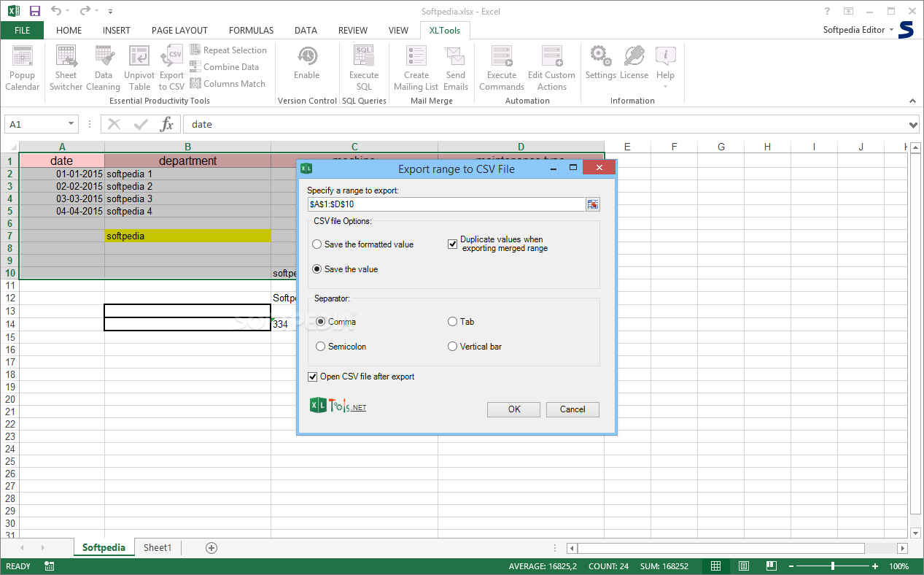
Task: Run the Unpivot Table tool
Action: [x=139, y=68]
